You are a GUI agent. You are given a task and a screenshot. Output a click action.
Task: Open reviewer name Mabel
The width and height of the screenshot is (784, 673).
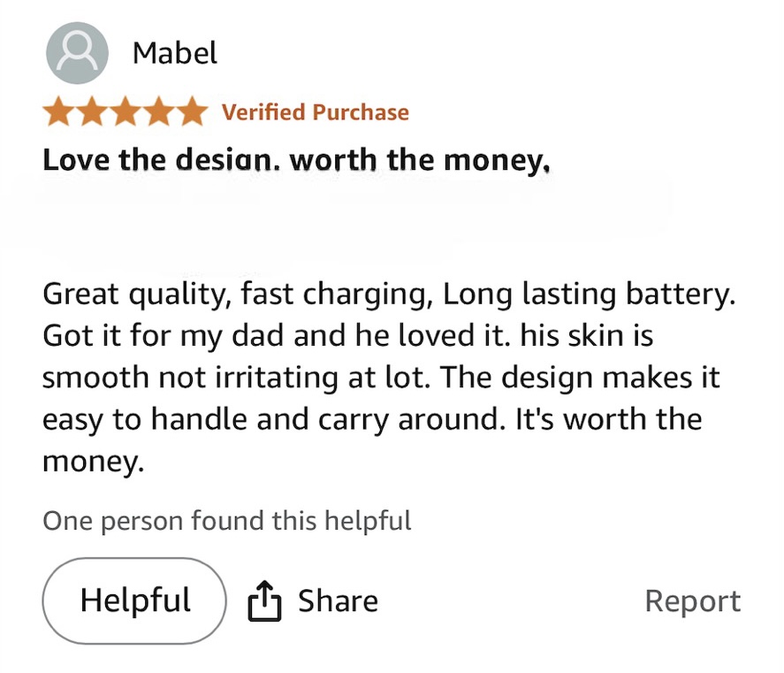[x=174, y=53]
